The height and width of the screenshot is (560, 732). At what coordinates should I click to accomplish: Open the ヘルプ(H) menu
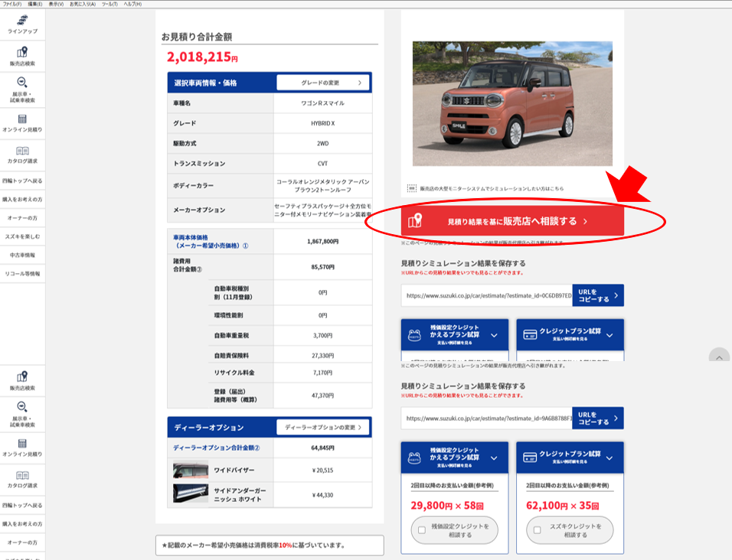click(132, 4)
